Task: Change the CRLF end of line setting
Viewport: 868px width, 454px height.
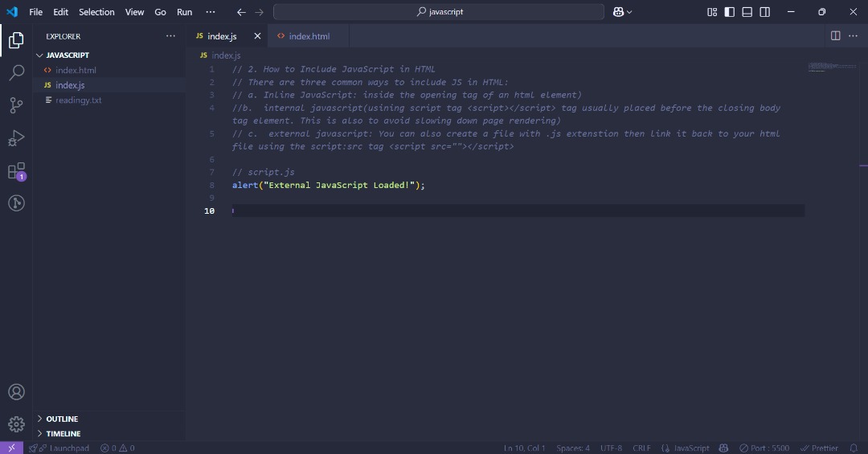Action: click(641, 448)
